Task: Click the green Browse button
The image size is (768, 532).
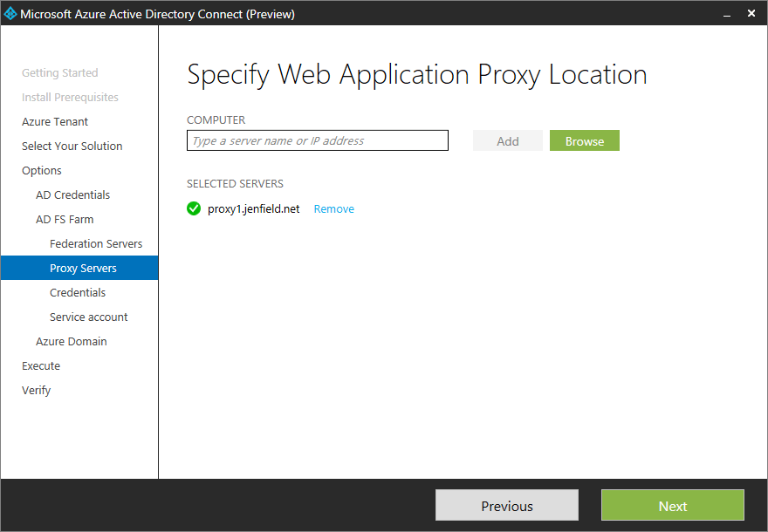Action: tap(585, 141)
